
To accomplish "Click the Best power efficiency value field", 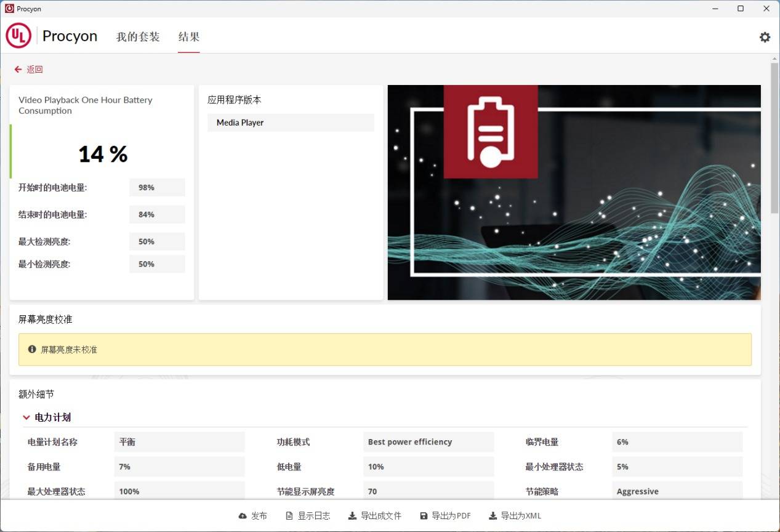I will (x=428, y=442).
